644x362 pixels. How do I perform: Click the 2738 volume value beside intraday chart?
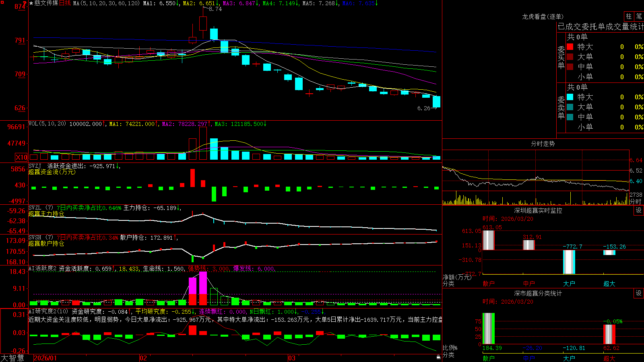[x=636, y=195]
